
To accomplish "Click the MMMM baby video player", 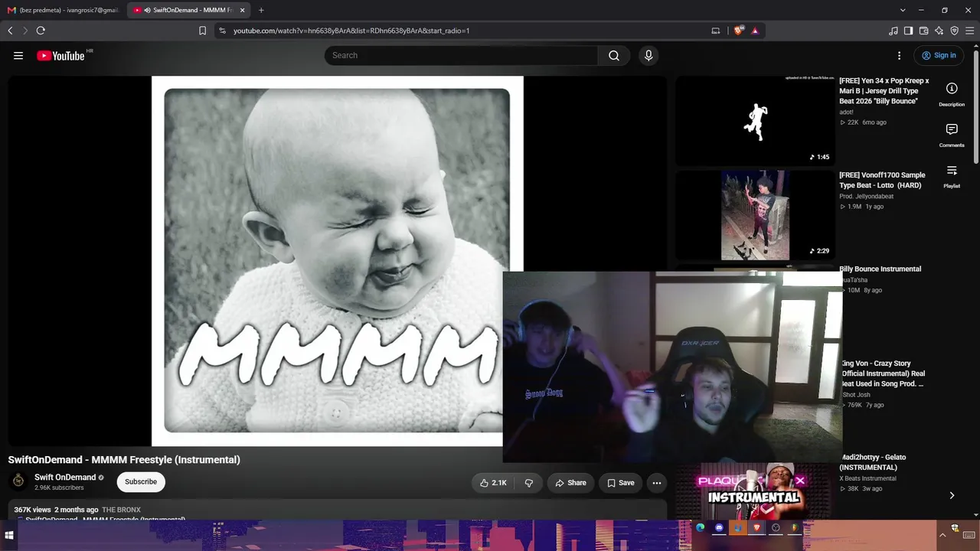I will point(337,260).
